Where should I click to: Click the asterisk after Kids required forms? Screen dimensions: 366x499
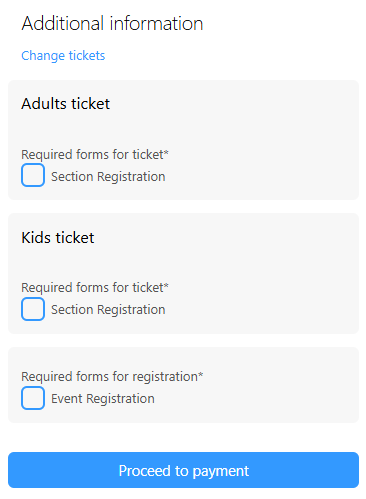tap(166, 285)
